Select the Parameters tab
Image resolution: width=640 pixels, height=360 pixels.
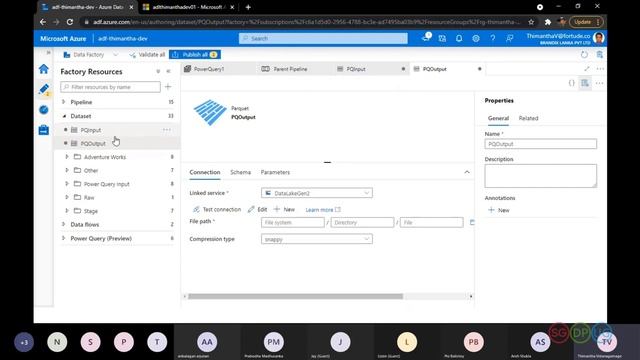[275, 172]
